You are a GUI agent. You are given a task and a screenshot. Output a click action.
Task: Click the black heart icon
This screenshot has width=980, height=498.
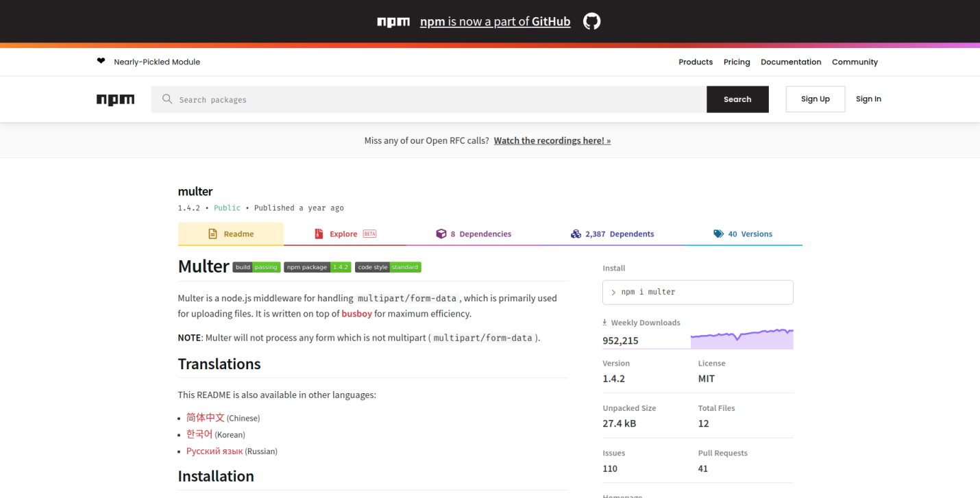click(x=101, y=61)
